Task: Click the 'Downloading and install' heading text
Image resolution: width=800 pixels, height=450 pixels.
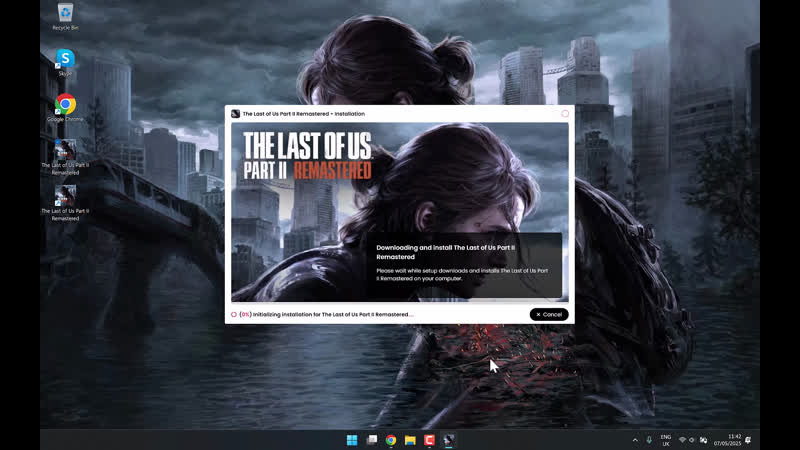Action: [445, 252]
